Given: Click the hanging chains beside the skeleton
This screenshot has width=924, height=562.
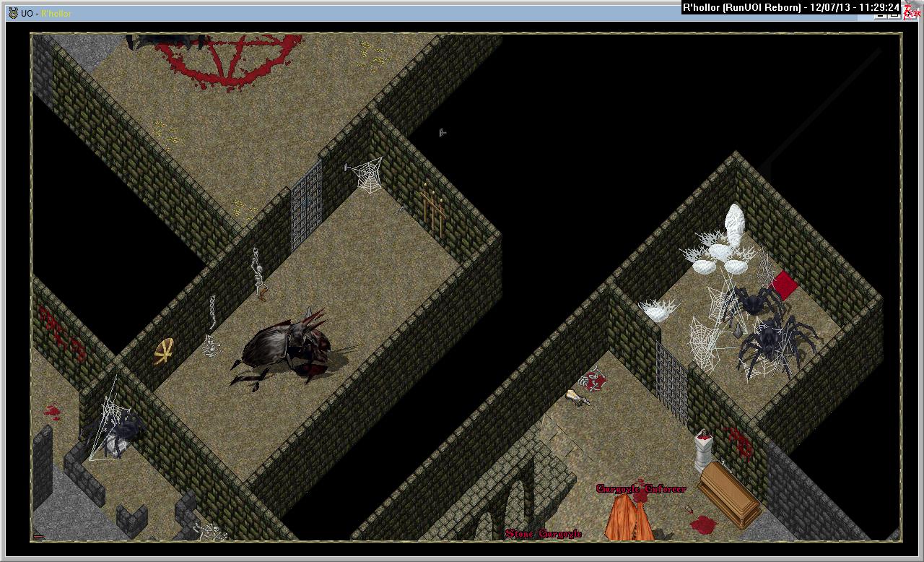Looking at the screenshot, I should (212, 312).
